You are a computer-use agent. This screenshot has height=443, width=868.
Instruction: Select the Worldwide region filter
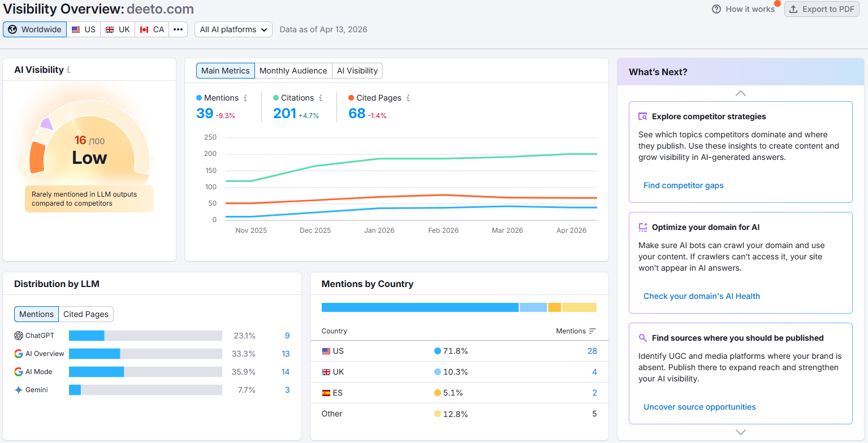(x=34, y=29)
